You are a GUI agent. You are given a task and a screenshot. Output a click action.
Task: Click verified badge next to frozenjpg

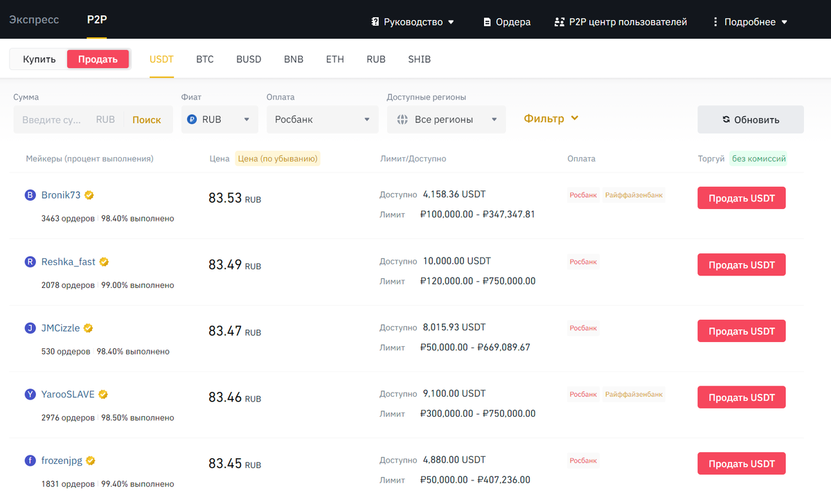[x=90, y=461]
